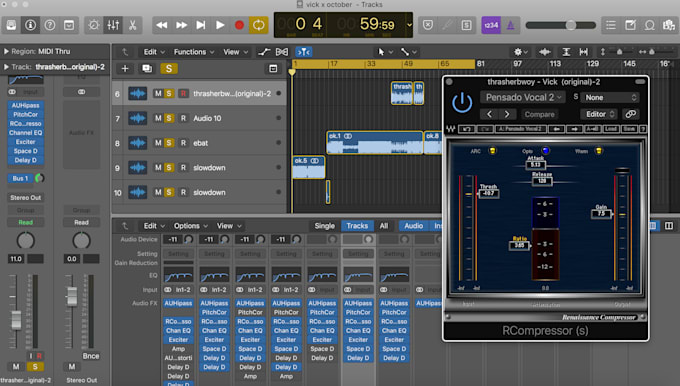Open the Mixer faders icon
The height and width of the screenshot is (386, 680).
[x=113, y=25]
